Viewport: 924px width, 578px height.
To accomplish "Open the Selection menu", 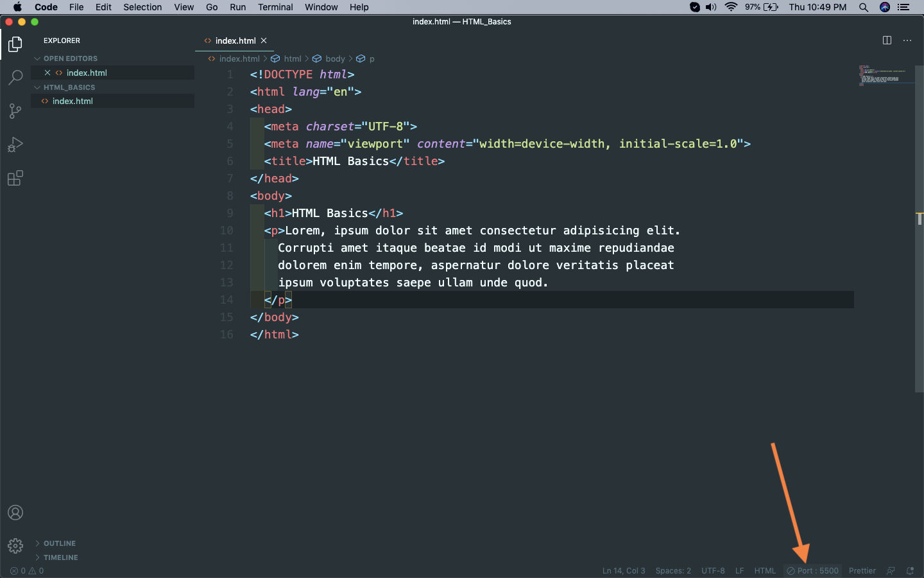I will point(142,7).
